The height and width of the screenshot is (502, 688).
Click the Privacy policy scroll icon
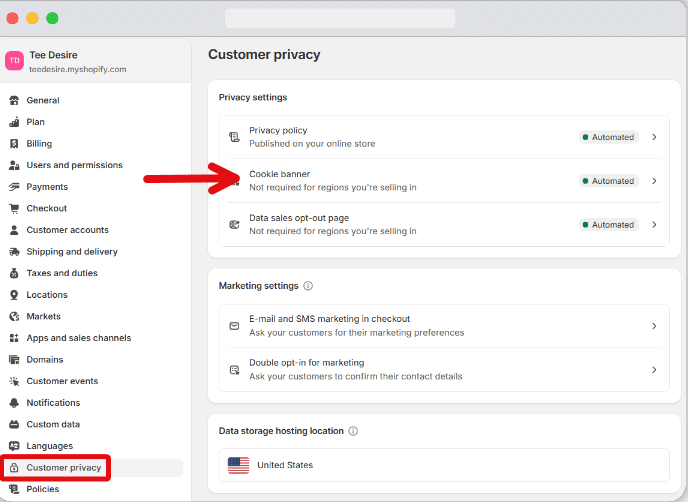(x=234, y=137)
